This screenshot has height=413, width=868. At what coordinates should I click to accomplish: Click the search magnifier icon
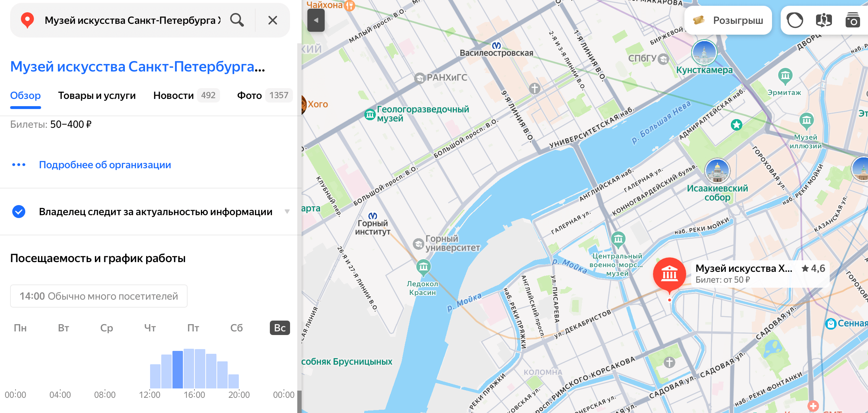237,20
